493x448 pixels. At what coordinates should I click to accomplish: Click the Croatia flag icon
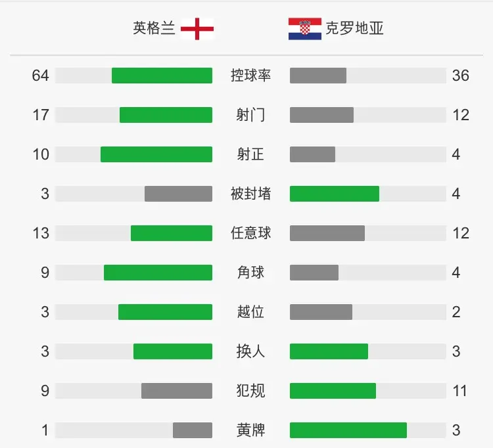[x=305, y=29]
